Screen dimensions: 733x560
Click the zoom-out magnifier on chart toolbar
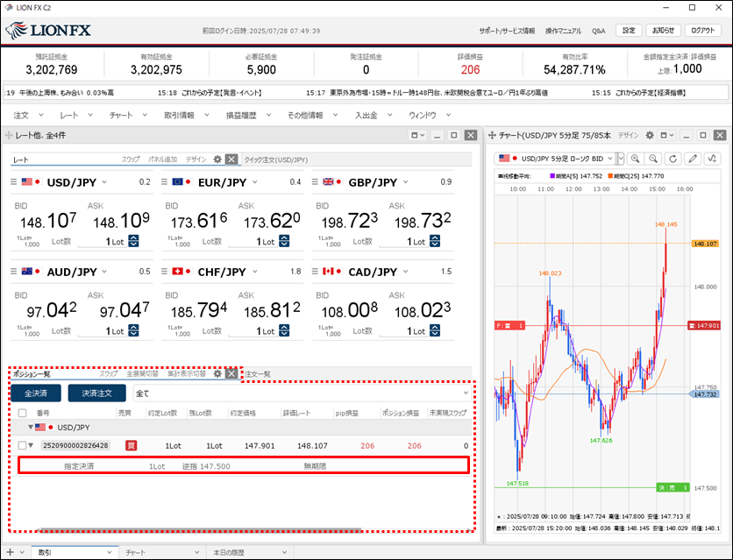pos(654,159)
